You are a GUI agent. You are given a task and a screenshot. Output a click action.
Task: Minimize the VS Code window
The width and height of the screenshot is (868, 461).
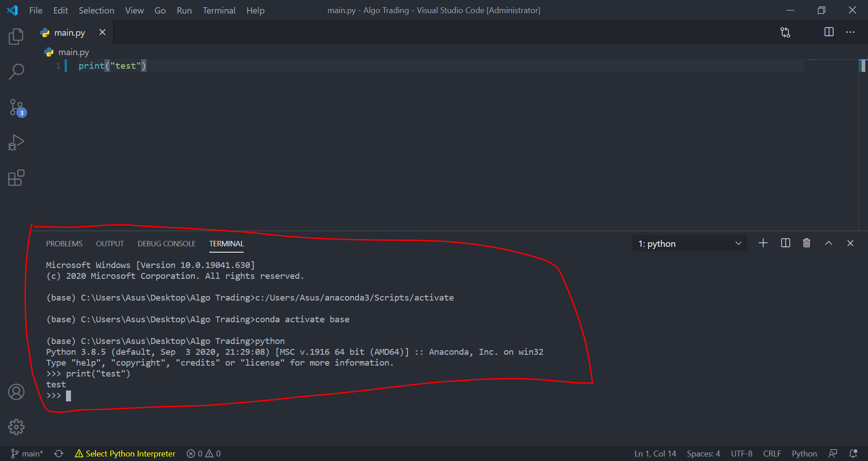pyautogui.click(x=790, y=10)
